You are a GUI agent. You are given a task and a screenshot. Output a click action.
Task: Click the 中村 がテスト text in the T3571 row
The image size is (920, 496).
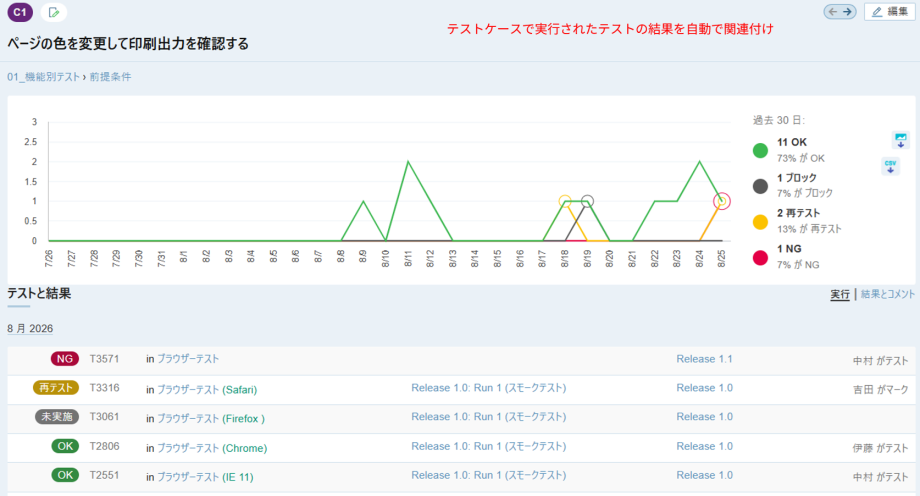(x=880, y=361)
